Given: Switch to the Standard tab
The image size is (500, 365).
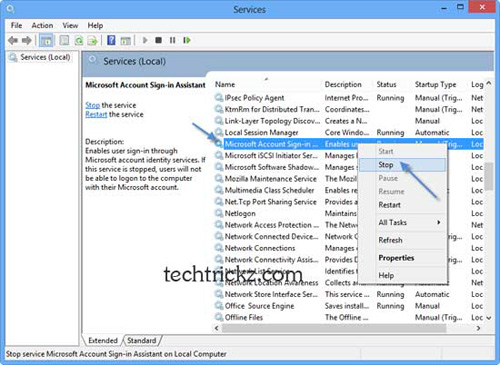Looking at the screenshot, I should pos(142,340).
